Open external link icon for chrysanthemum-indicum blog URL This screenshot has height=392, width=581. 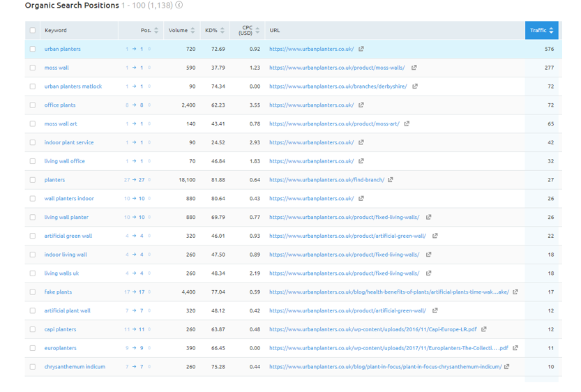click(506, 366)
